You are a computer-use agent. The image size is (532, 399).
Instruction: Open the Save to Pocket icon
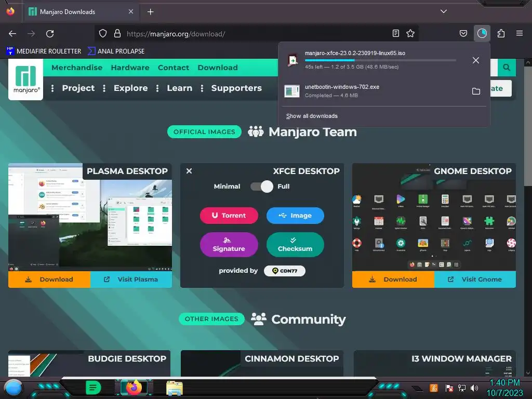(x=463, y=33)
